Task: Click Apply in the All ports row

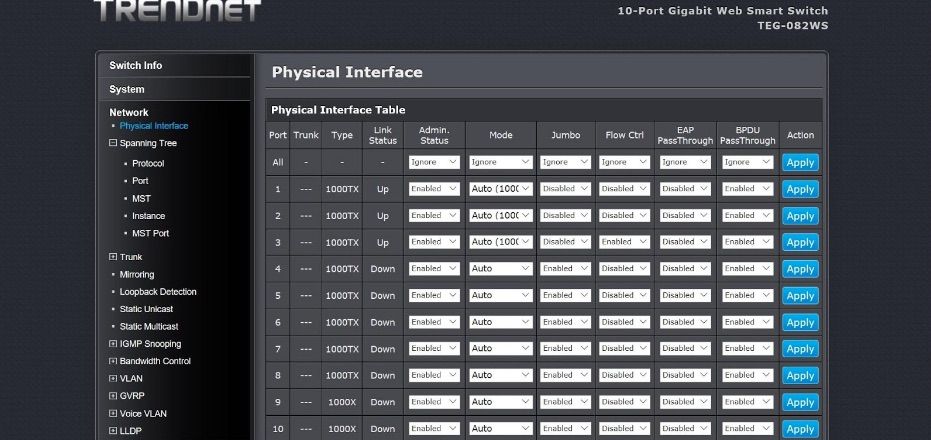Action: coord(800,162)
